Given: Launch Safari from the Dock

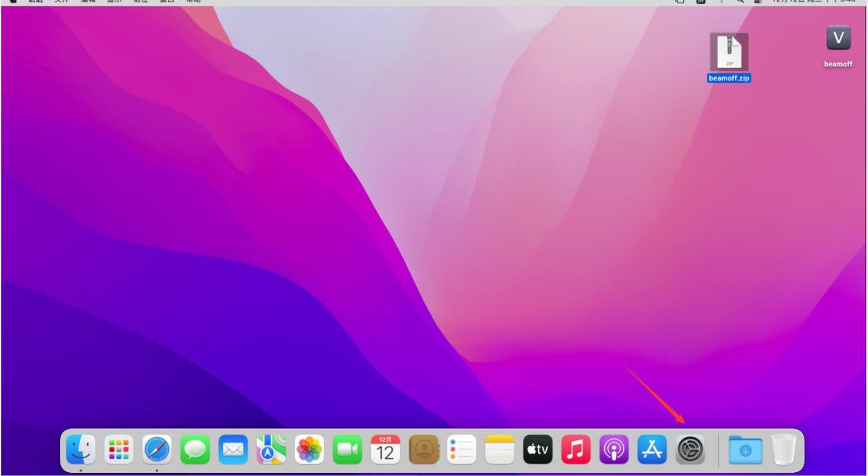Looking at the screenshot, I should coord(157,450).
